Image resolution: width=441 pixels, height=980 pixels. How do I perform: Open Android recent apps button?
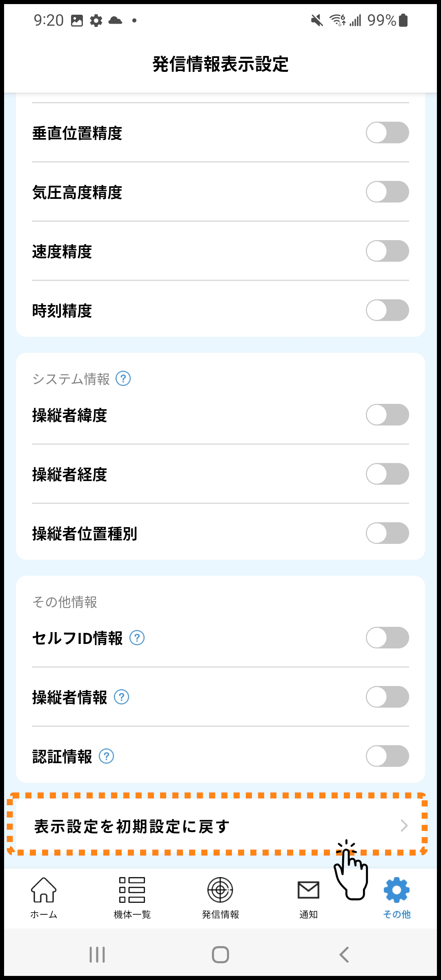pos(97,955)
